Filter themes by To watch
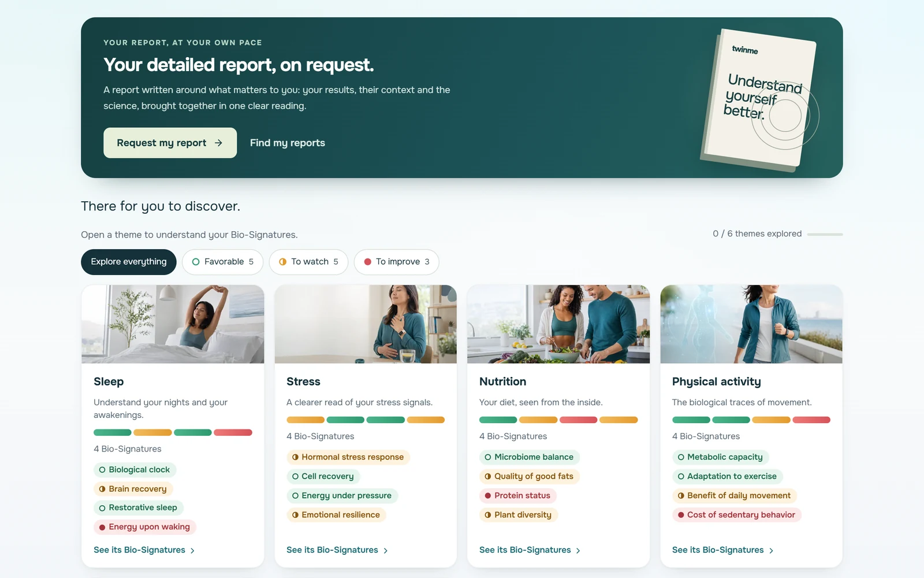Viewport: 924px width, 578px height. click(x=308, y=262)
